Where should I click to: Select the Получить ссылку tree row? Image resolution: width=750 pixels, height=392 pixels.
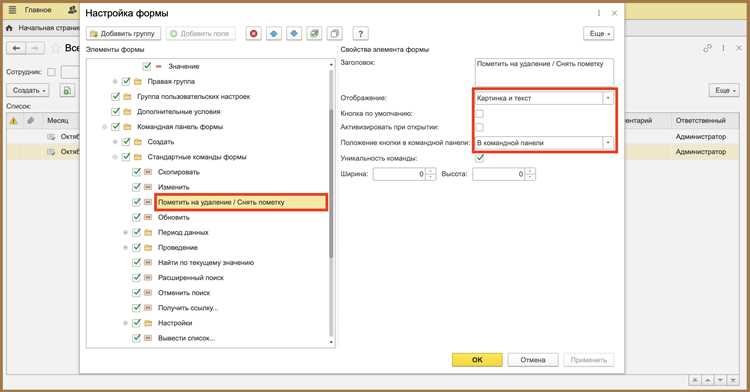click(187, 308)
